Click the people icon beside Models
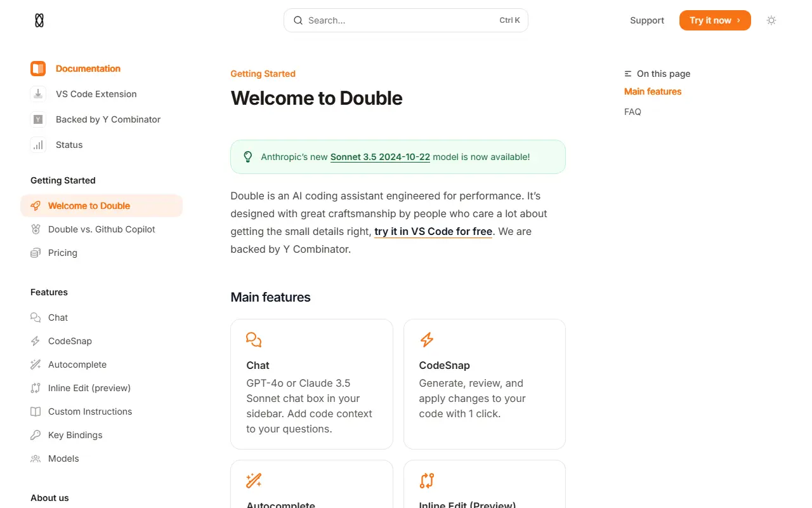The height and width of the screenshot is (508, 812). (x=36, y=458)
